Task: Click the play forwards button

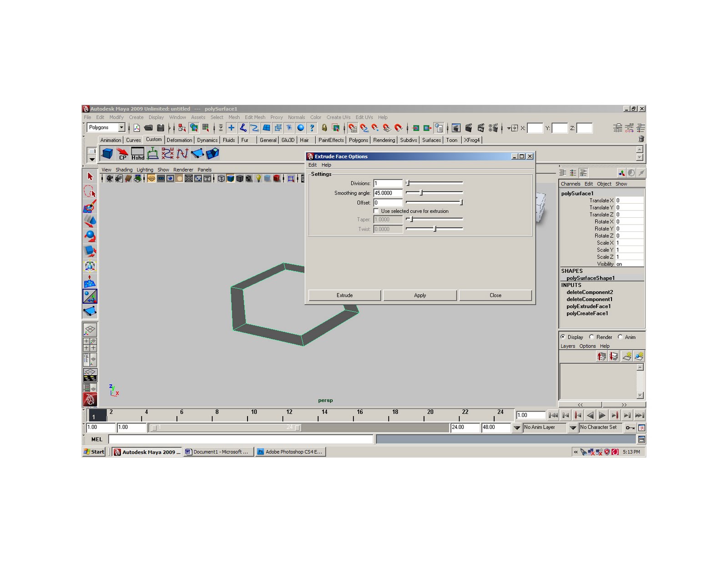Action: pos(602,415)
